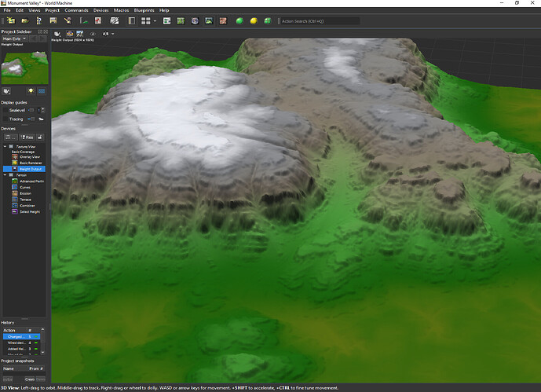Click the float/undock Project Sidebar button

click(40, 31)
